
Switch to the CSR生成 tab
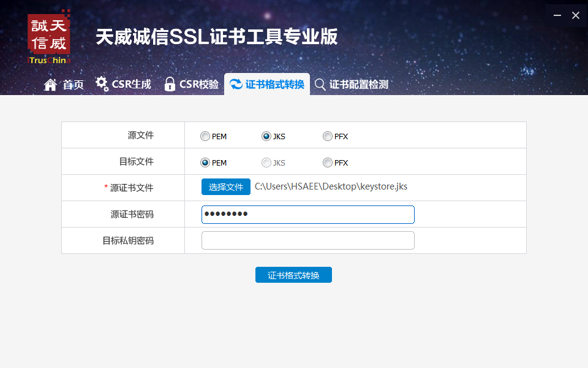click(x=123, y=84)
